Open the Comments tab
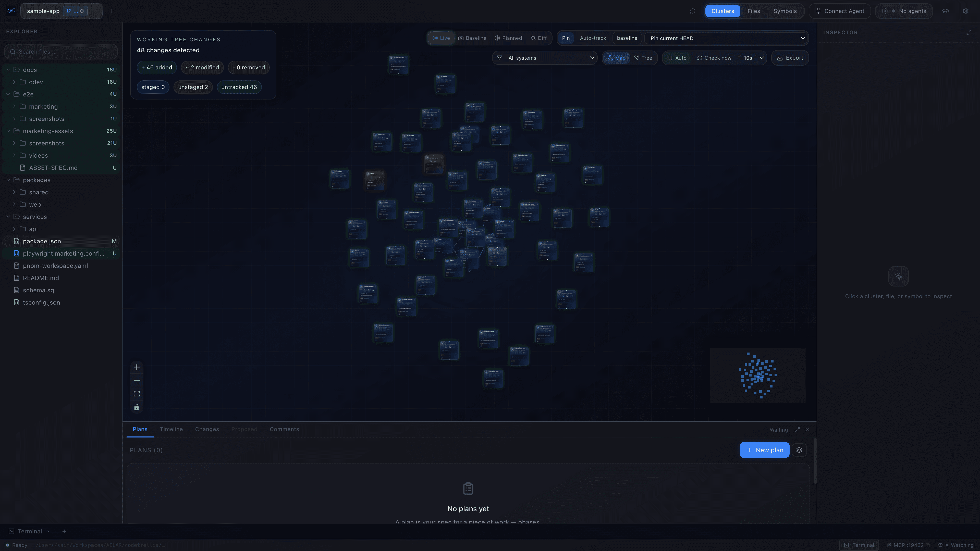Image resolution: width=980 pixels, height=551 pixels. click(284, 429)
